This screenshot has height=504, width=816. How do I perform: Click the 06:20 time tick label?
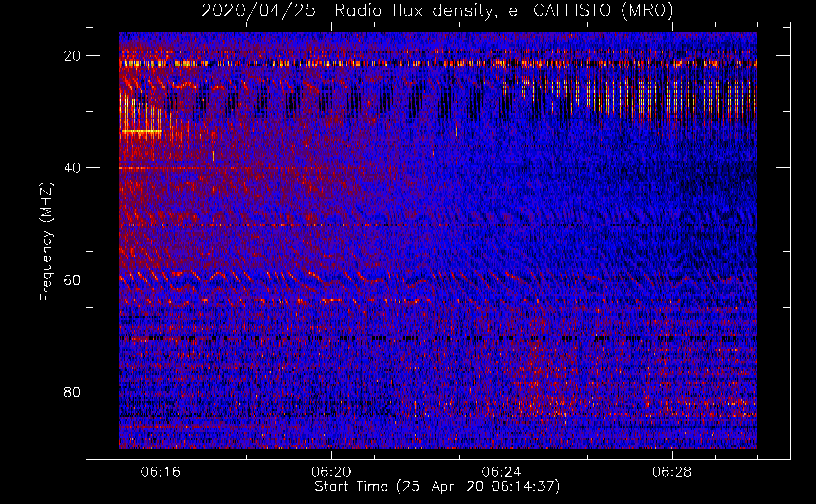click(x=331, y=472)
